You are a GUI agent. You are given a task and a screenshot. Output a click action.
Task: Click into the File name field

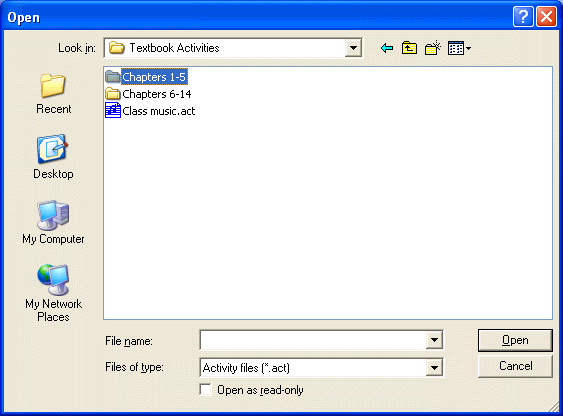coord(313,340)
